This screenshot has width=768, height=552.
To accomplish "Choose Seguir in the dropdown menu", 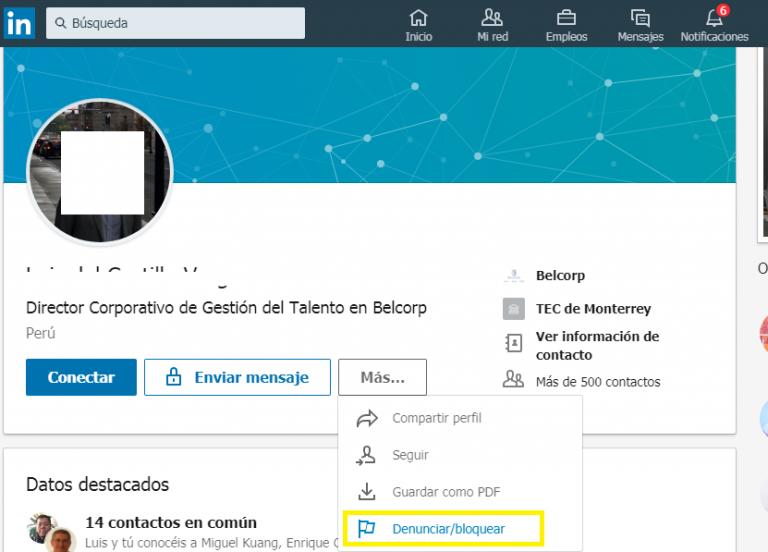I will tap(410, 455).
